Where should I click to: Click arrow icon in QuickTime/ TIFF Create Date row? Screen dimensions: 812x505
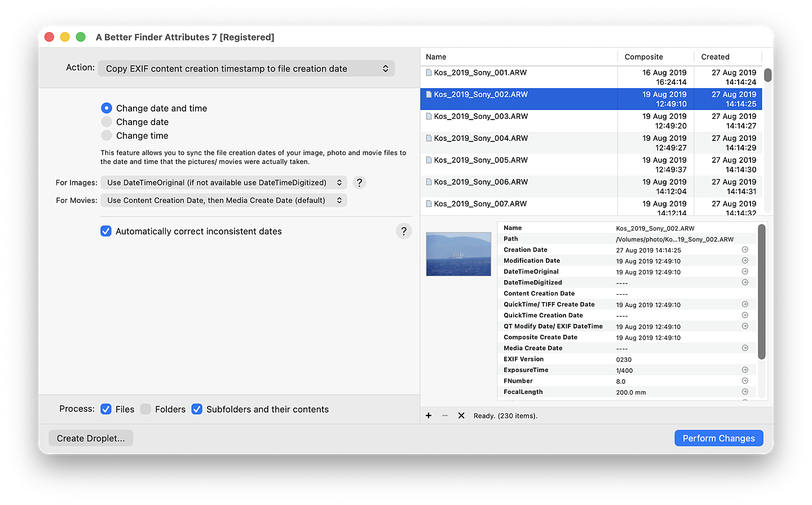(745, 304)
